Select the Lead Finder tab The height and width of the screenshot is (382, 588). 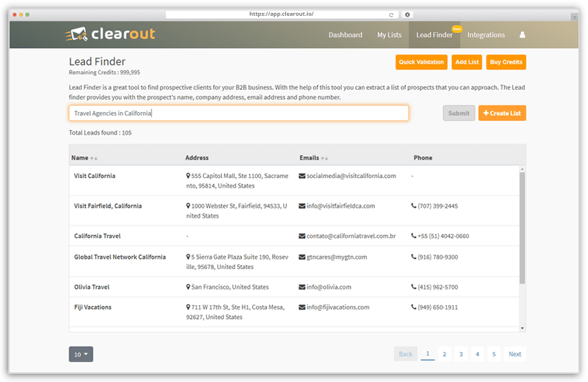coord(434,35)
